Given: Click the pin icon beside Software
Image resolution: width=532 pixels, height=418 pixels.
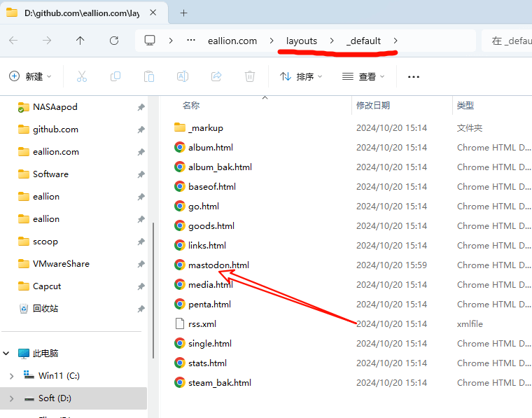Looking at the screenshot, I should [141, 174].
